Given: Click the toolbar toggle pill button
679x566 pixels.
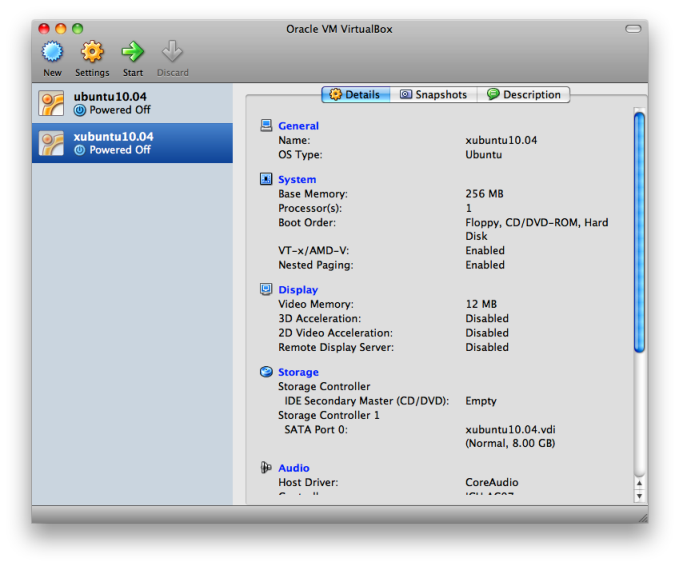Looking at the screenshot, I should (x=633, y=29).
